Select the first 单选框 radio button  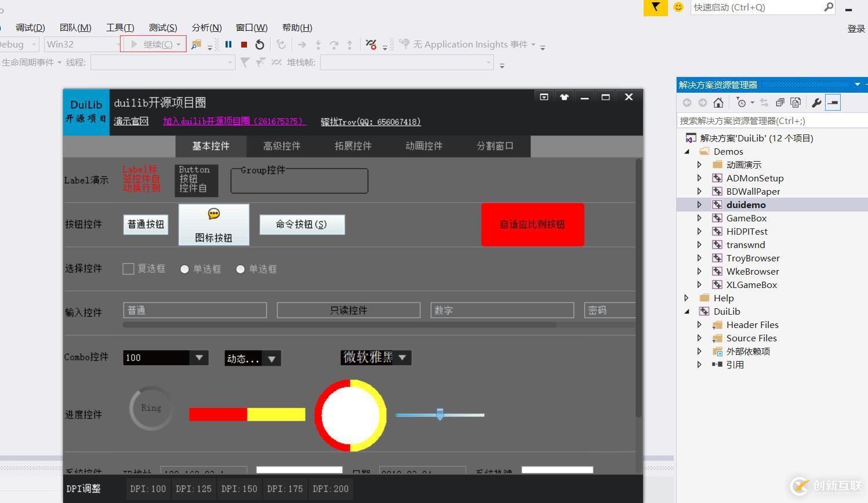pos(184,269)
